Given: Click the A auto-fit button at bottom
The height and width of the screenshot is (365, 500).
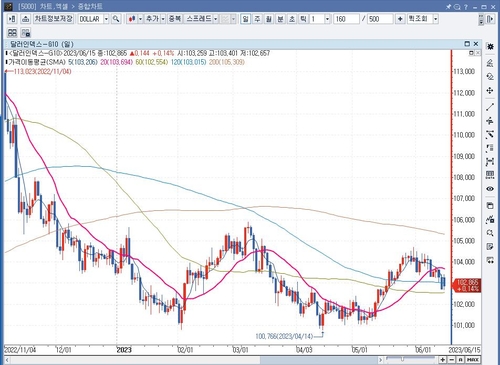Looking at the screenshot, I should pyautogui.click(x=460, y=360).
